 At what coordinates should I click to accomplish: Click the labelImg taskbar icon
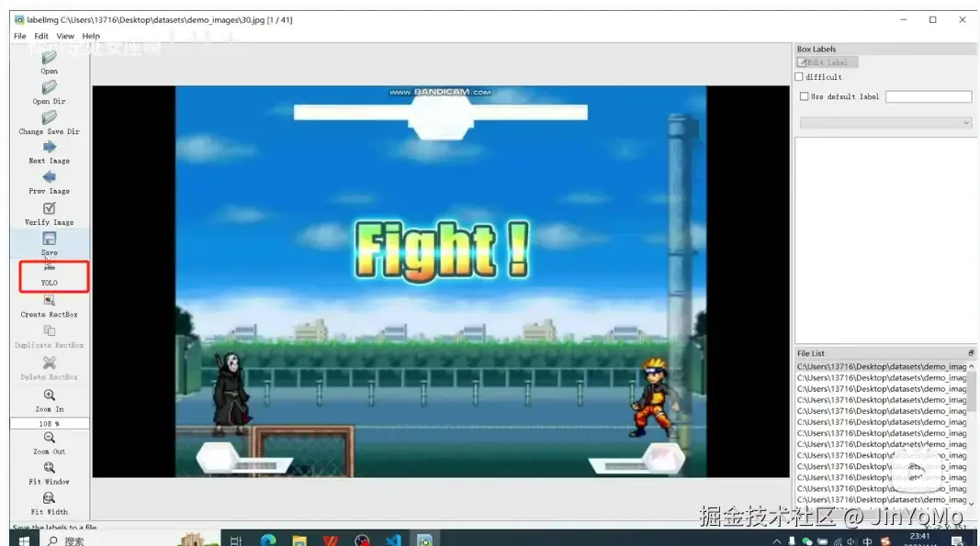point(424,541)
